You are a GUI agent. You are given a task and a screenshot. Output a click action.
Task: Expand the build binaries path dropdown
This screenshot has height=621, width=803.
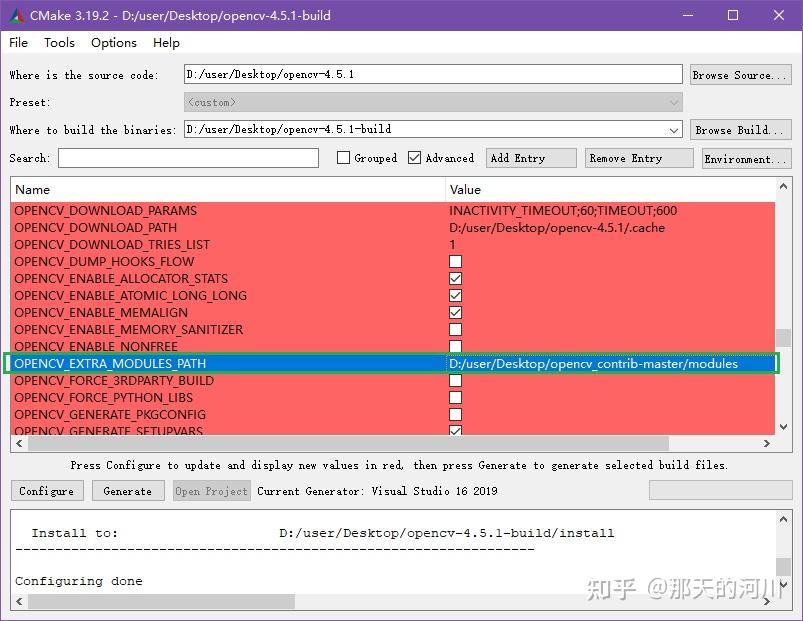click(x=672, y=129)
